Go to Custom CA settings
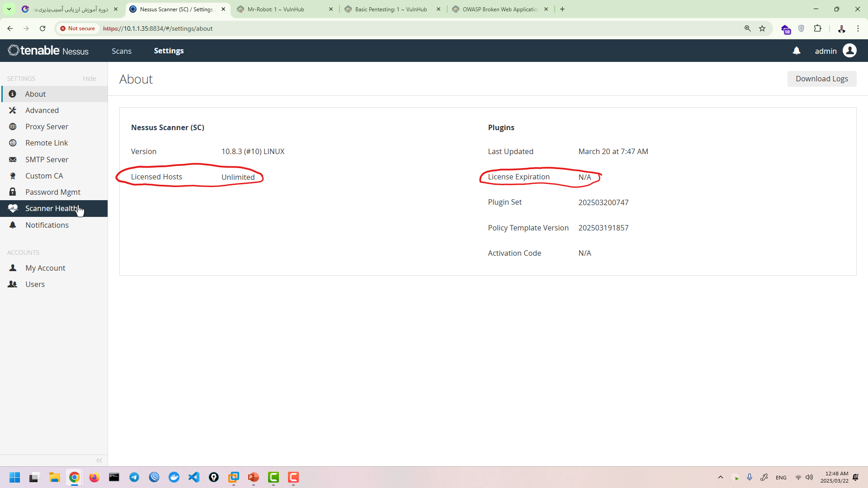 coord(44,176)
